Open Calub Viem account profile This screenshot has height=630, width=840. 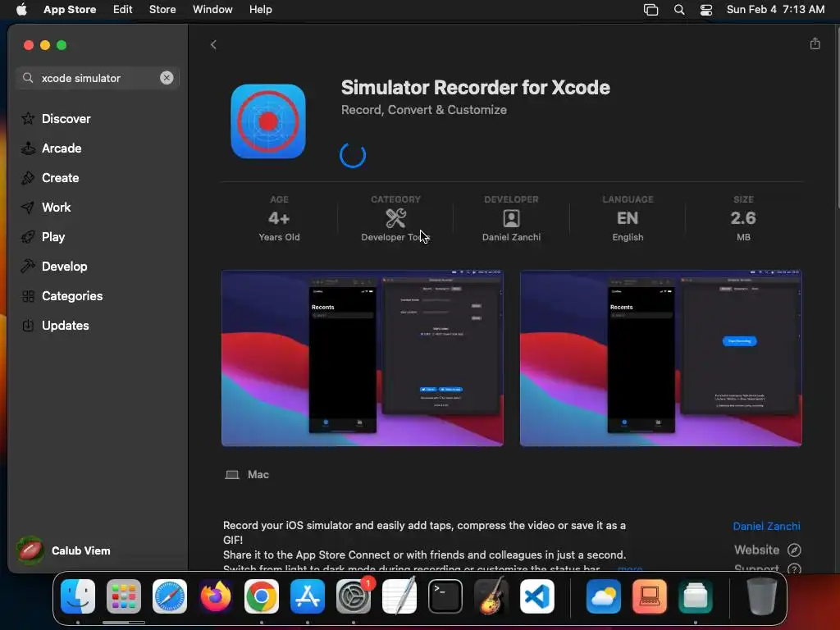64,550
